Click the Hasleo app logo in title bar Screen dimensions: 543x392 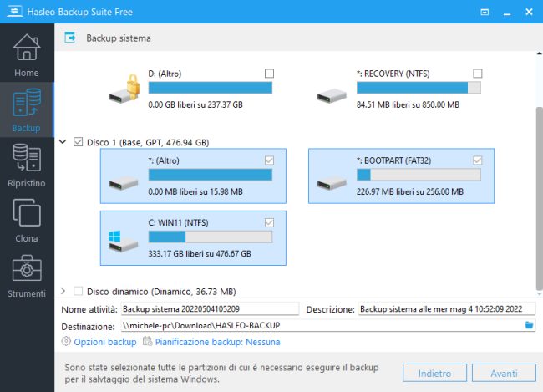[14, 12]
